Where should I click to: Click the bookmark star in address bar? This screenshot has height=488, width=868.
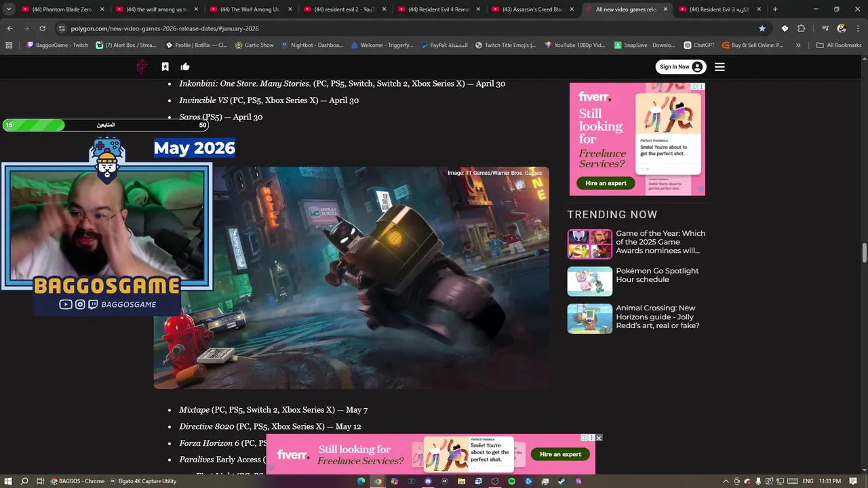click(762, 28)
